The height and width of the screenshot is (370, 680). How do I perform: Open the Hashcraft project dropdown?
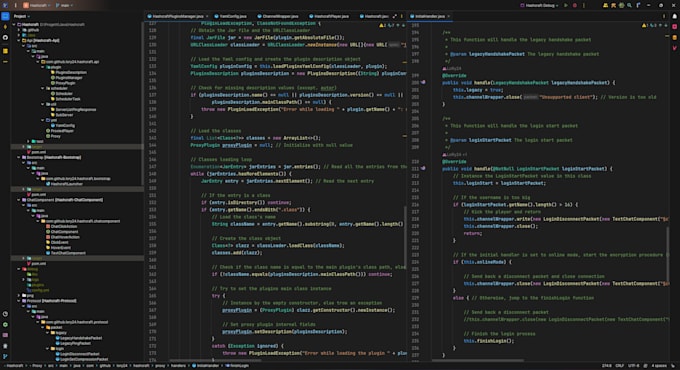point(36,5)
